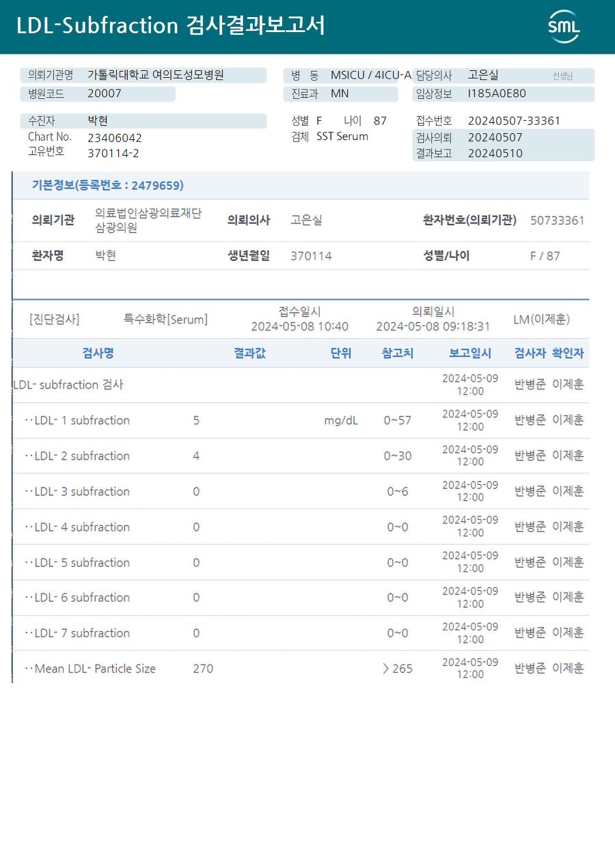Click registration header '기본정보(등록번호 : 2479659)'

[108, 185]
